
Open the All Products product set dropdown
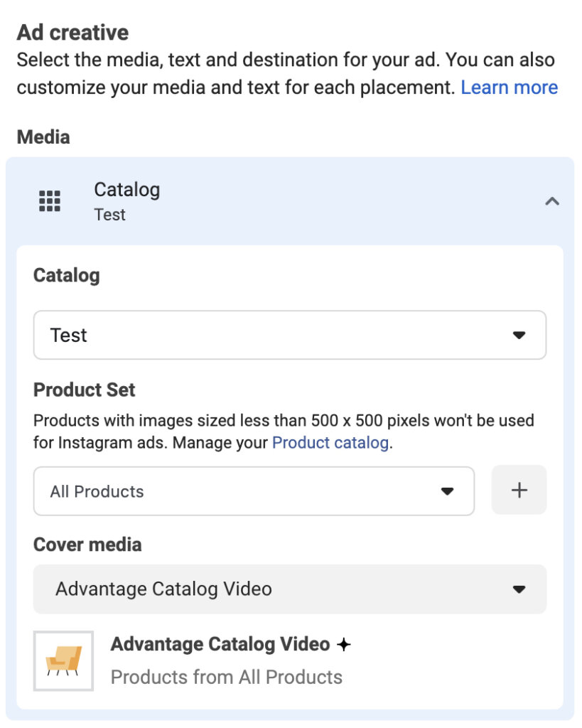tap(254, 491)
